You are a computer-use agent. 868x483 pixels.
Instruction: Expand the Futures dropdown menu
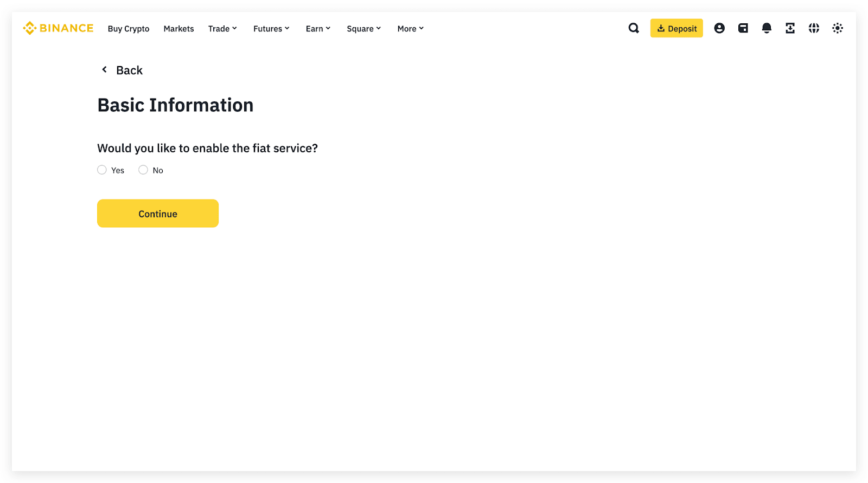click(x=271, y=29)
